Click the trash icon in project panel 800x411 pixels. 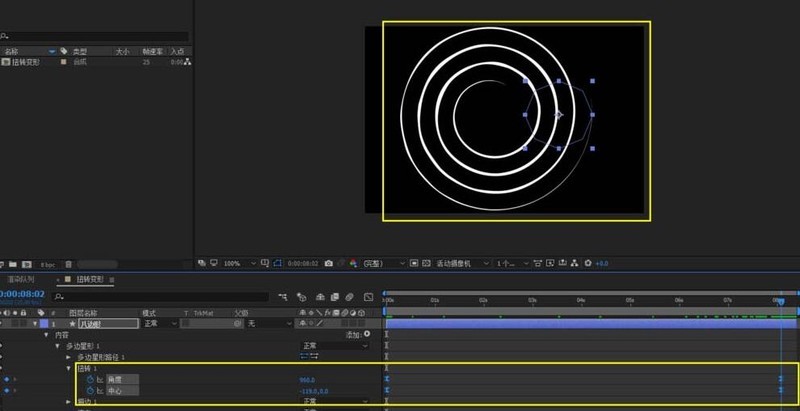click(68, 265)
